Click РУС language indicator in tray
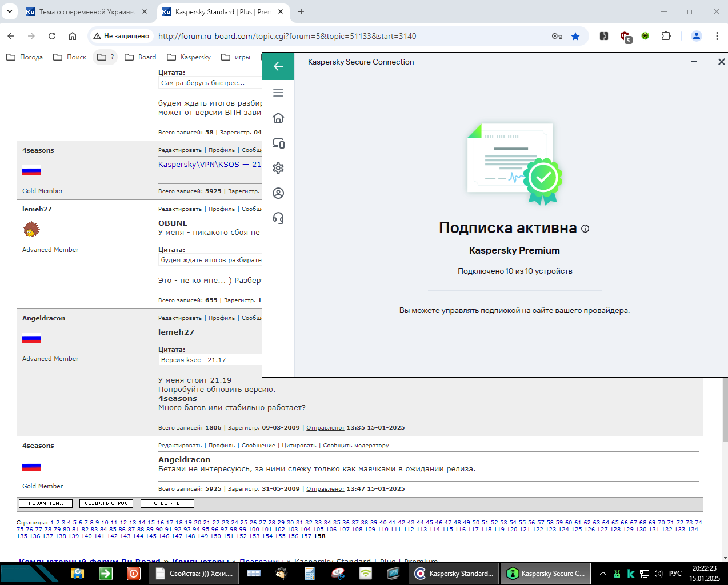 tap(675, 574)
